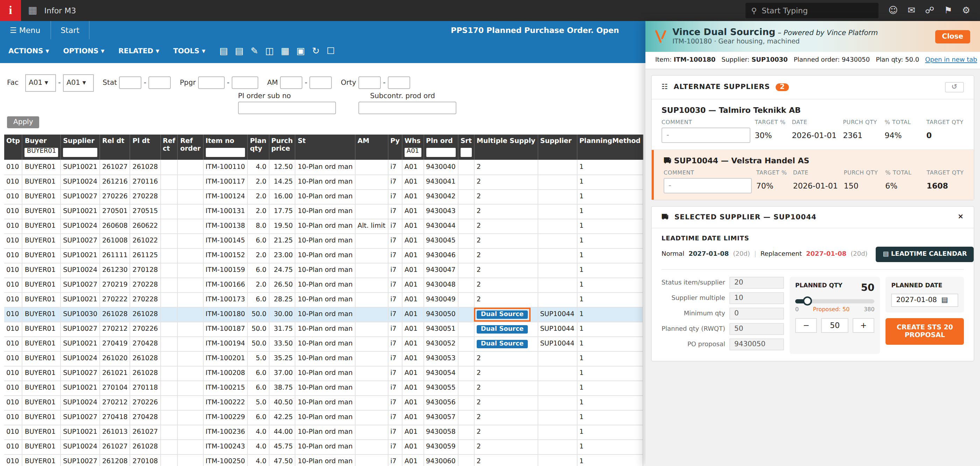Screen dimensions: 980x466
Task: Open the hamburger Menu
Action: coord(25,30)
